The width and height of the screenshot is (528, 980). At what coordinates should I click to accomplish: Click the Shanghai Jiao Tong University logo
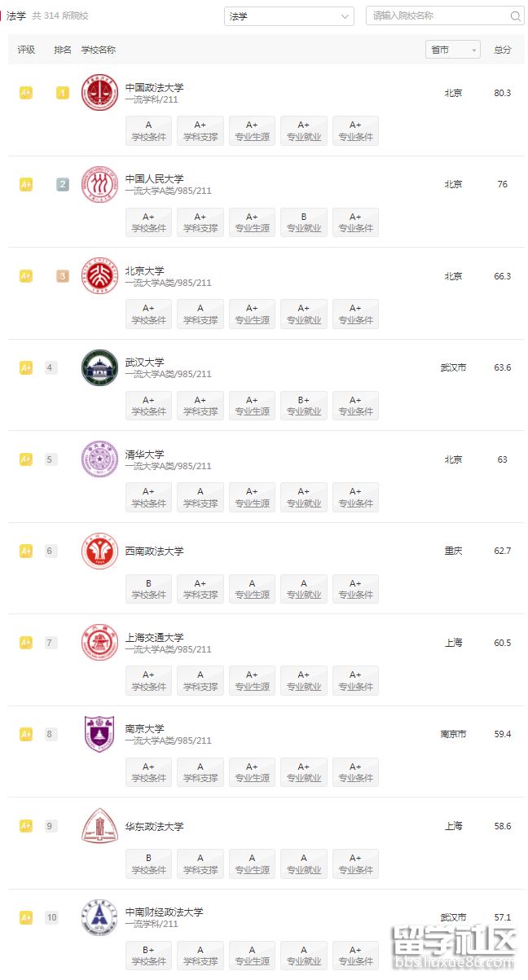click(99, 643)
